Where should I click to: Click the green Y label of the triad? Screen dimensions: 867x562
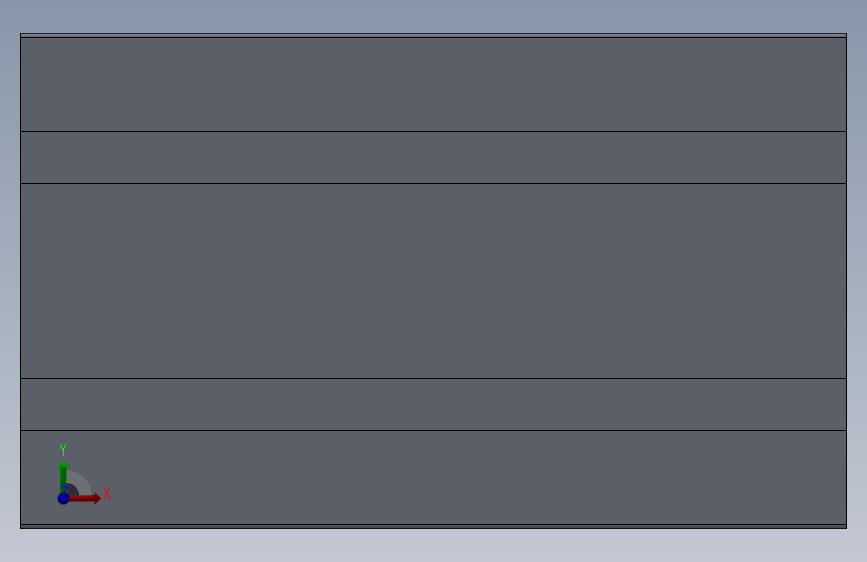coord(63,450)
